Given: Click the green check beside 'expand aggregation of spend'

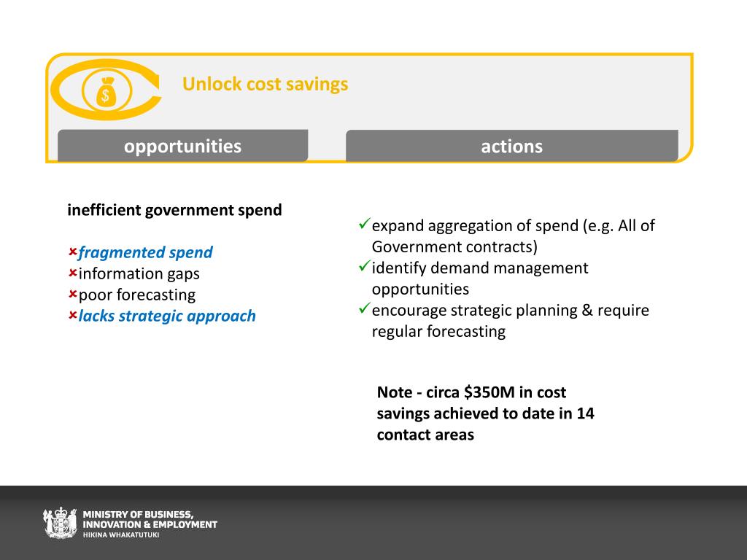Looking at the screenshot, I should (x=365, y=223).
